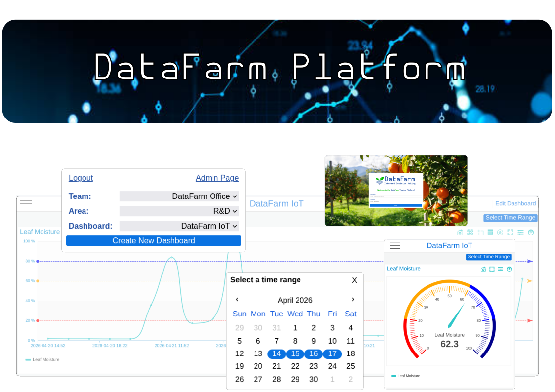Select day 23 in the calendar
The width and height of the screenshot is (555, 392).
pyautogui.click(x=314, y=366)
